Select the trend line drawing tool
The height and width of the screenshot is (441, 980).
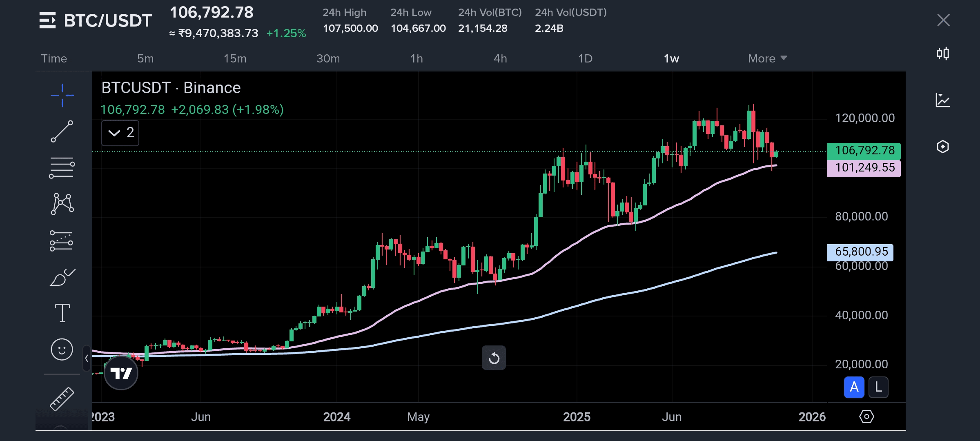(62, 131)
